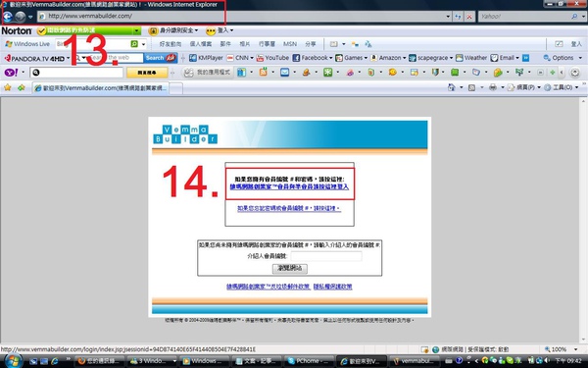Expand the Games toolbar dropdown

point(366,58)
